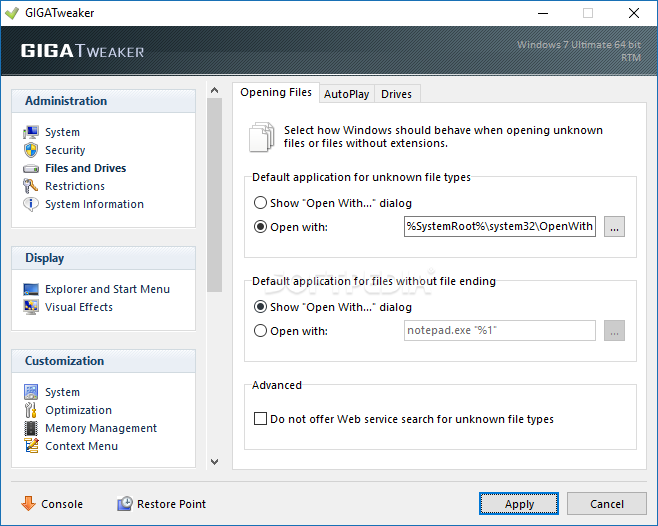Click the Cancel button
Image resolution: width=658 pixels, height=526 pixels.
point(607,504)
